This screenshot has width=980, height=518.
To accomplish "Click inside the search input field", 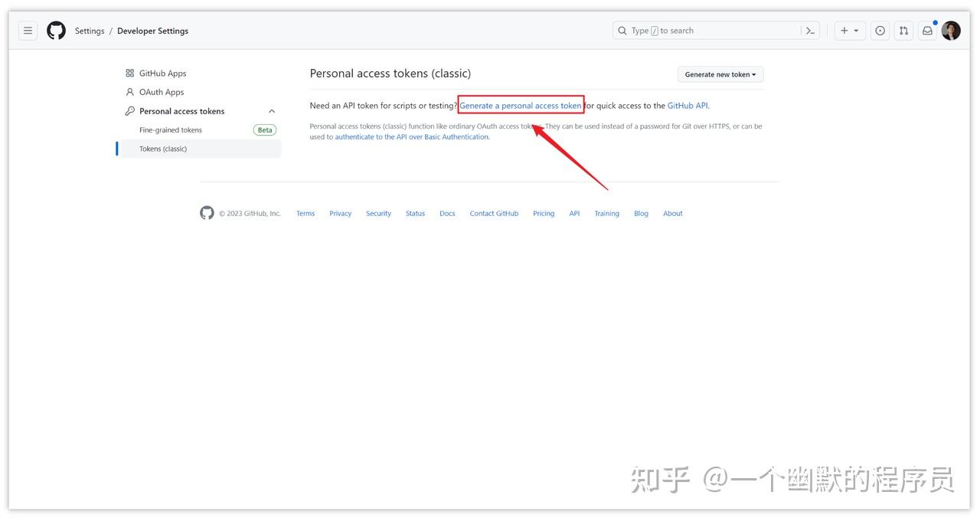I will [689, 30].
